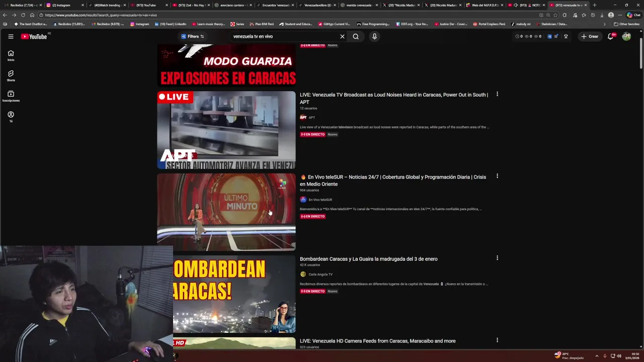Image resolution: width=644 pixels, height=362 pixels.
Task: Open more options for Bombardean Caracas video
Action: 497,258
